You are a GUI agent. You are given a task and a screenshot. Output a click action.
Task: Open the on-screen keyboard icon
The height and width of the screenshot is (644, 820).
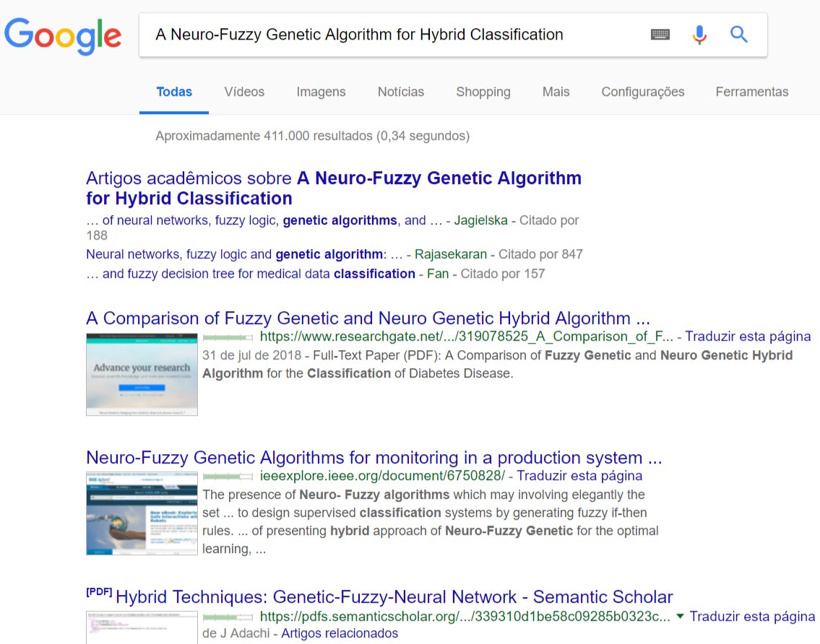tap(660, 35)
